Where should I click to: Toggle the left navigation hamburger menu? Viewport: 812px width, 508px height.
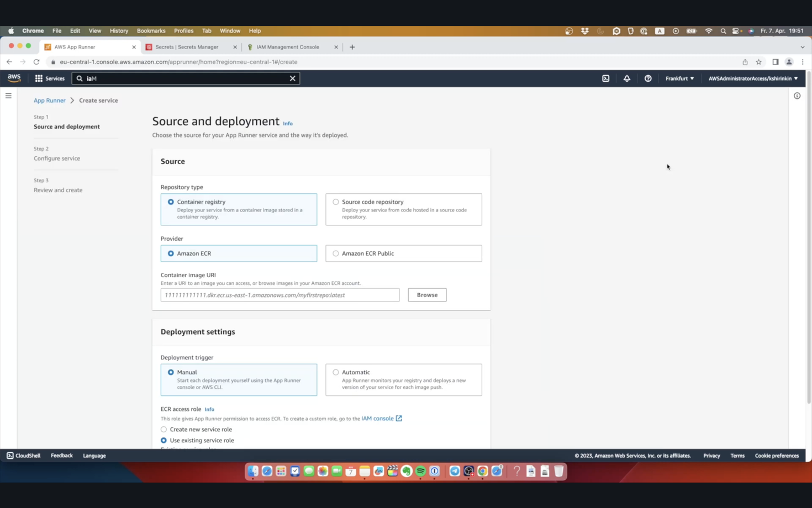(x=8, y=96)
